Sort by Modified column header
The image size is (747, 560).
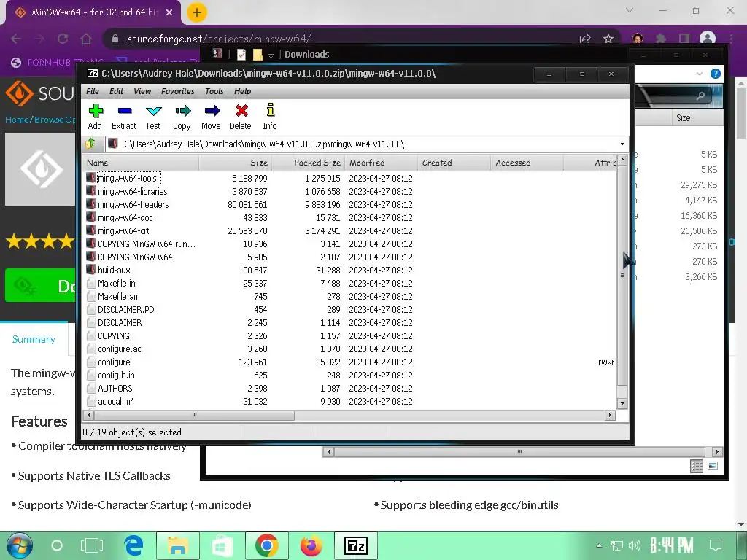[x=381, y=163]
